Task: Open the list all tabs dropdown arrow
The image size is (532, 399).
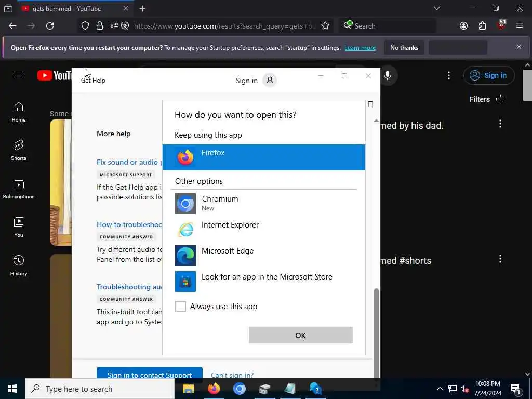Action: pos(436,8)
